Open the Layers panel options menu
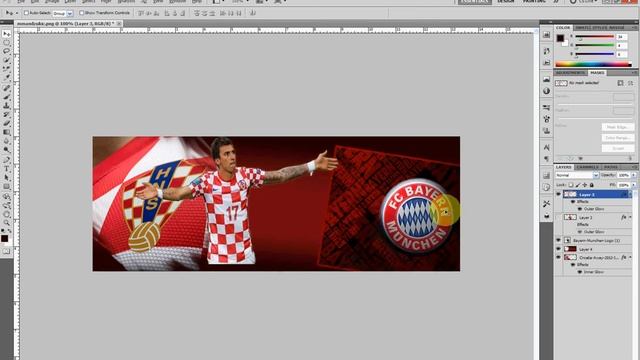The image size is (640, 360). click(634, 167)
